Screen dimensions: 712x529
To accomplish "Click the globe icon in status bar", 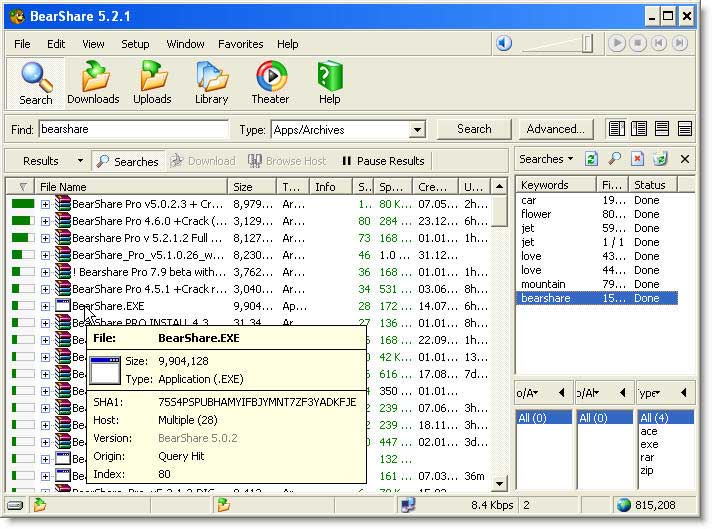I will [624, 505].
